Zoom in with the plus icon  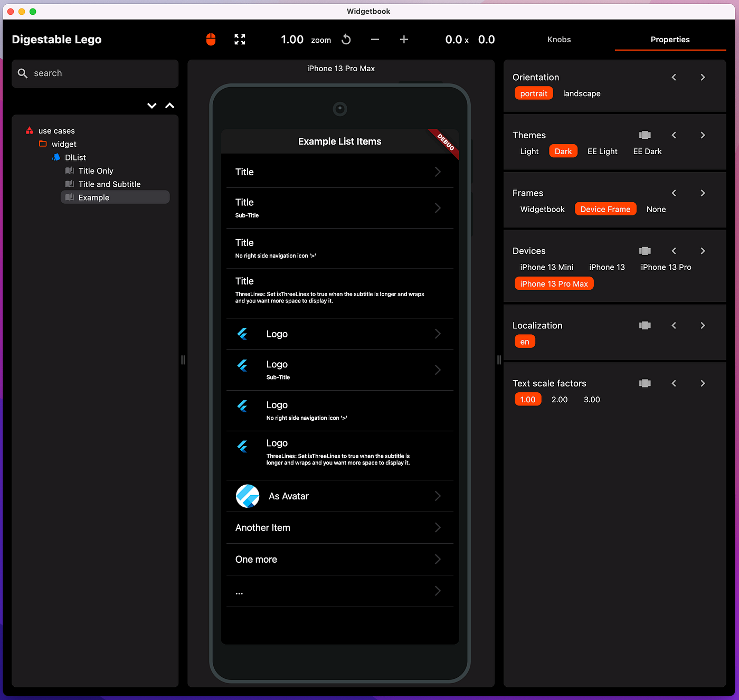pyautogui.click(x=404, y=39)
